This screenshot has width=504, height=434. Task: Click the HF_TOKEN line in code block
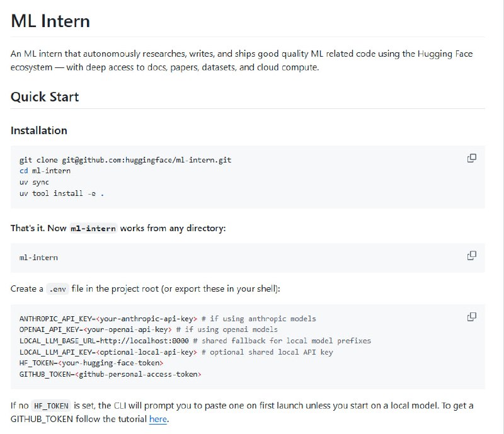[91, 363]
